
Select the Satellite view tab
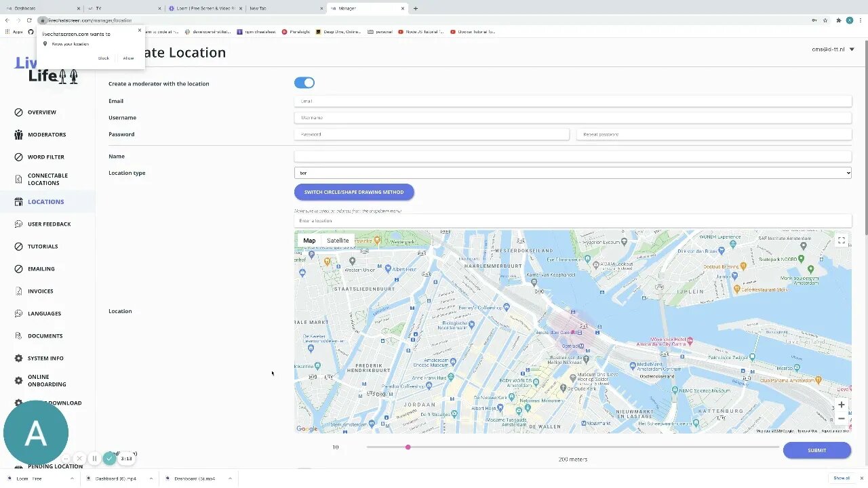(338, 241)
